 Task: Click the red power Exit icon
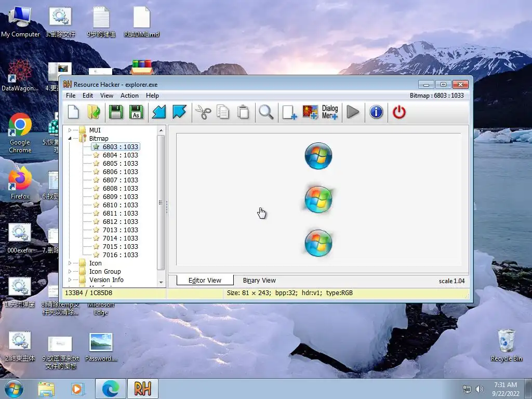point(399,112)
